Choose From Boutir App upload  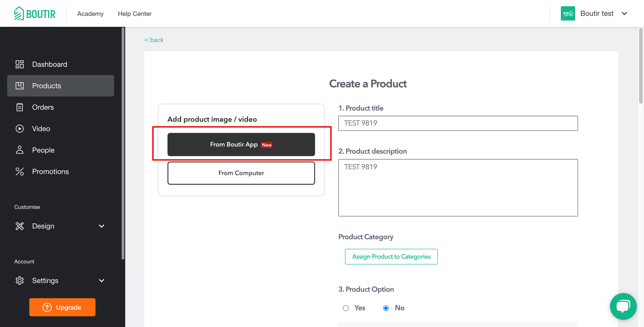241,144
